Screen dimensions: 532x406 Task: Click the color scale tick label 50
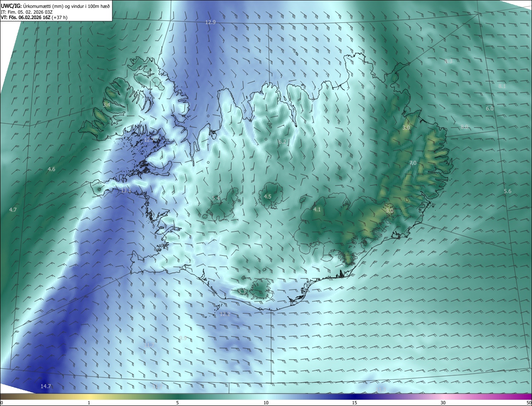(x=529, y=403)
